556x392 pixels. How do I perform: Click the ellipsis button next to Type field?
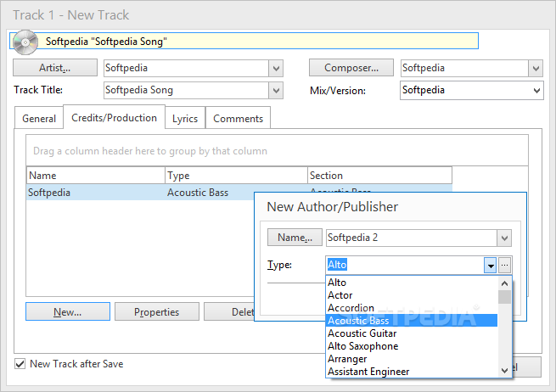[504, 265]
